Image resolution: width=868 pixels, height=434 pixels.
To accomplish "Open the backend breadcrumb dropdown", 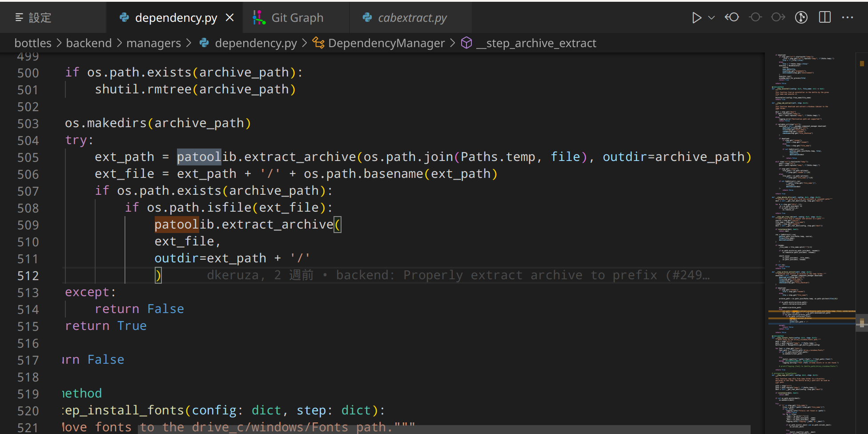I will pyautogui.click(x=89, y=43).
